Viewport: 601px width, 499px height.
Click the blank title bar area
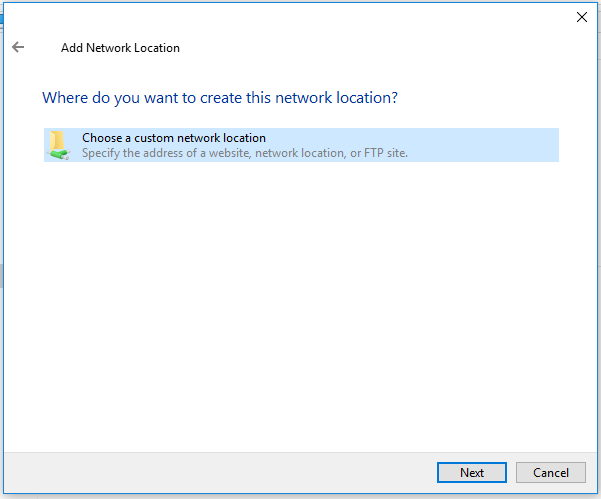(x=300, y=17)
